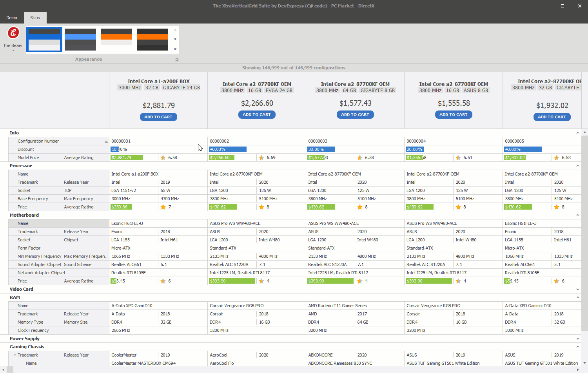Select the orange-striped skin thumbnail
Screen dimensions: 588x373
[116, 39]
